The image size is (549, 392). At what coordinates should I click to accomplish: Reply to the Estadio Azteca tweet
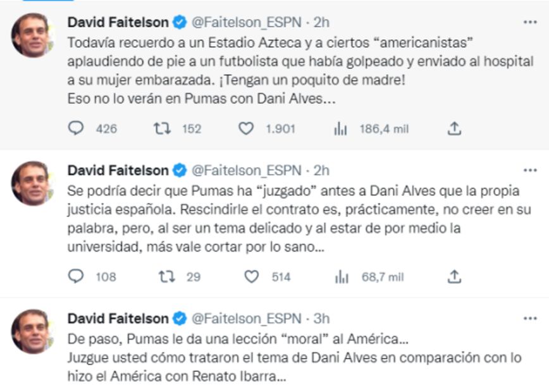[76, 128]
